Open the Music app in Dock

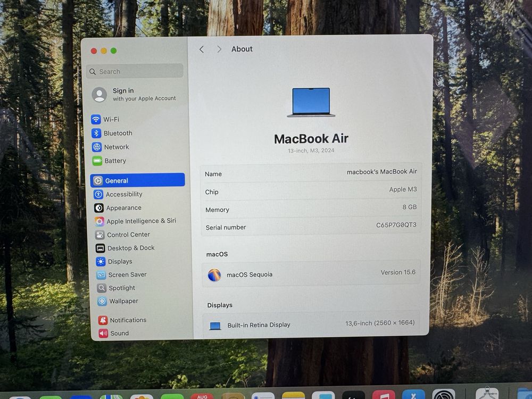384,395
